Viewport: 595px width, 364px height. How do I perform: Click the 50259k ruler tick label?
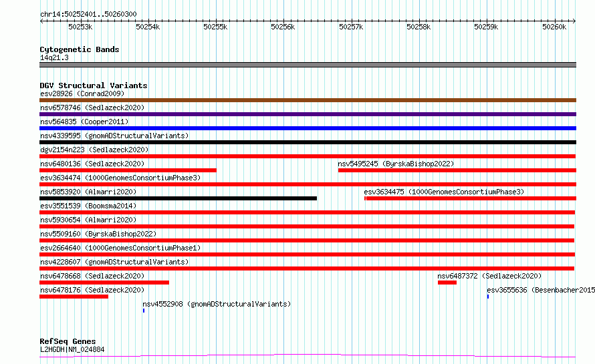486,27
